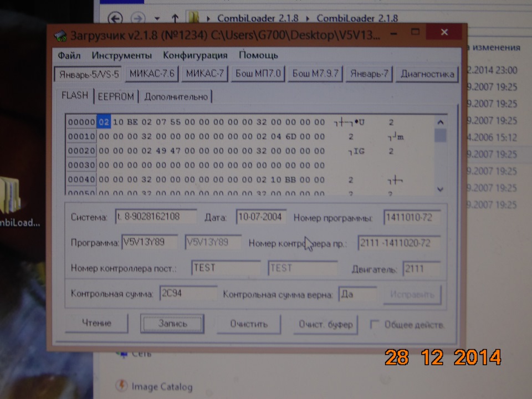The image size is (532, 399).
Task: Click hex row address 00020
Action: click(81, 151)
